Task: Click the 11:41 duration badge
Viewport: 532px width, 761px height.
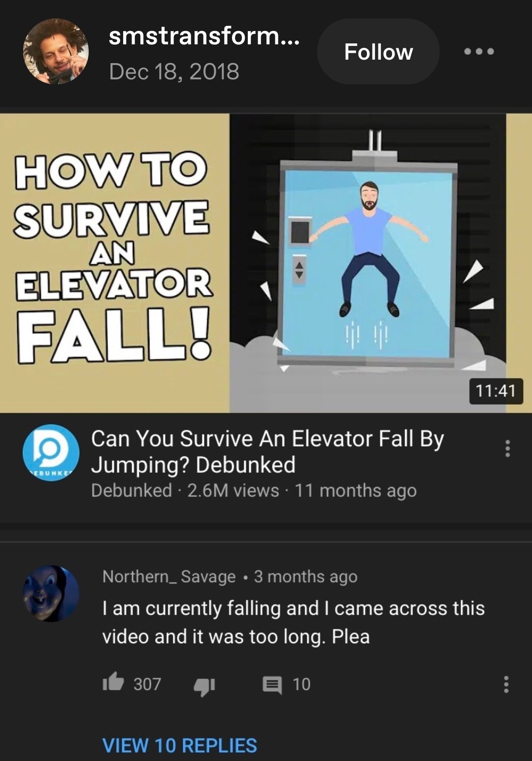Action: point(496,391)
